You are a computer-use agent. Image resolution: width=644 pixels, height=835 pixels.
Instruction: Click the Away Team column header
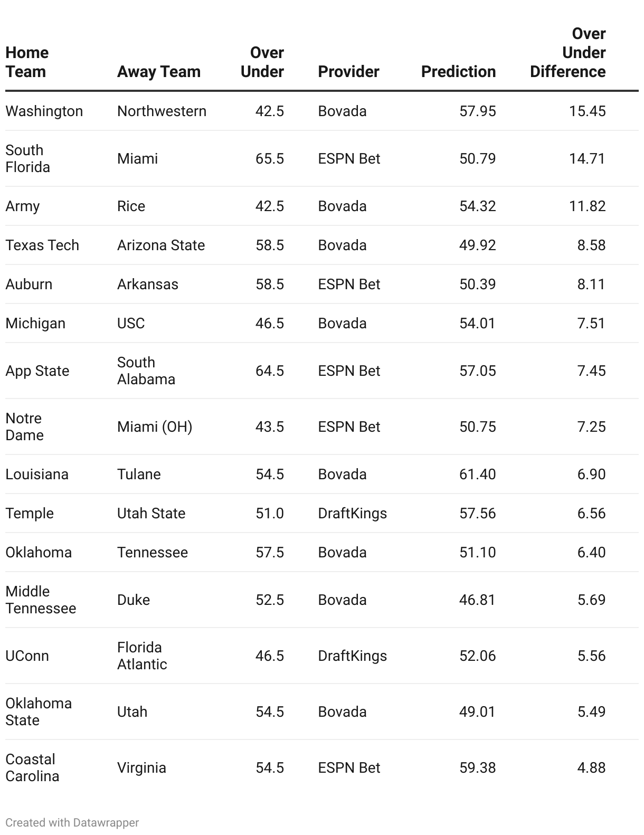click(x=159, y=72)
